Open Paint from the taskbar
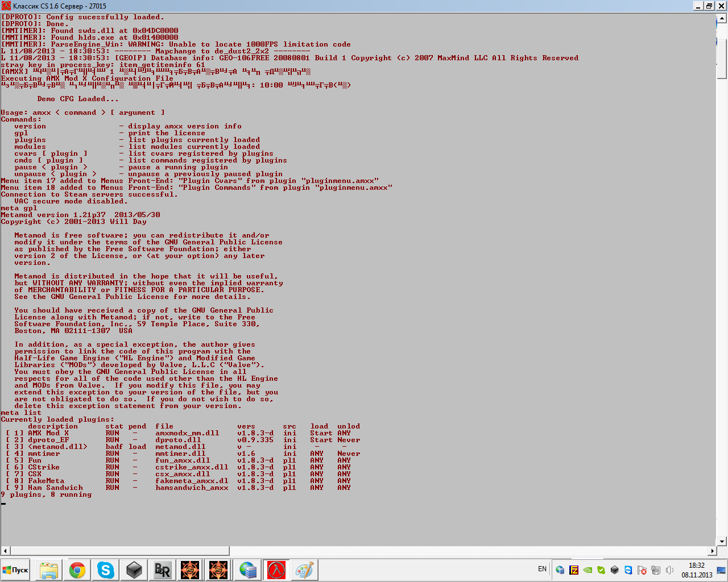The image size is (728, 582). click(304, 570)
